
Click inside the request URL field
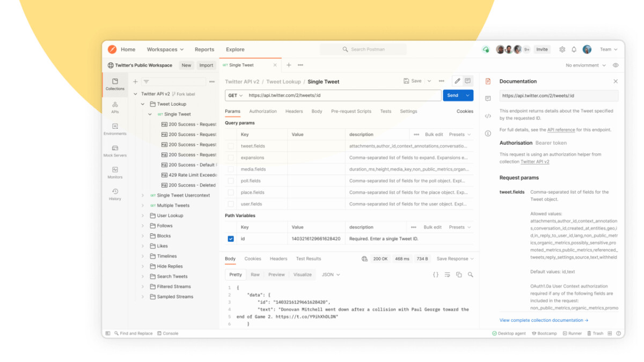(322, 95)
